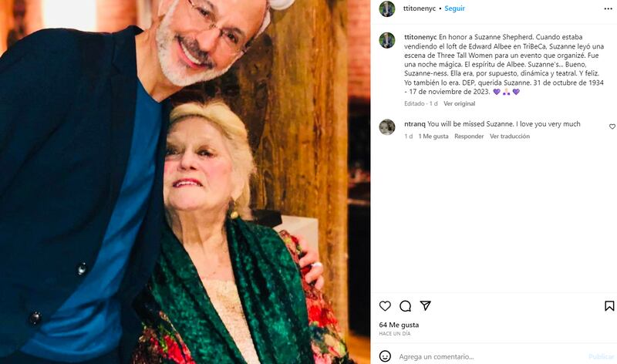
Task: Follow the account via Seguir
Action: (x=454, y=9)
